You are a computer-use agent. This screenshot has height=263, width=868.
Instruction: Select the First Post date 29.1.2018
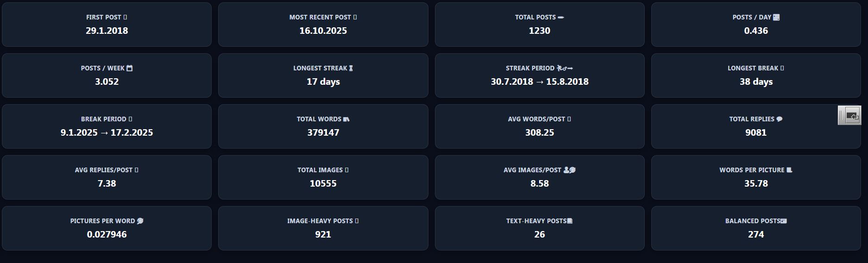107,31
